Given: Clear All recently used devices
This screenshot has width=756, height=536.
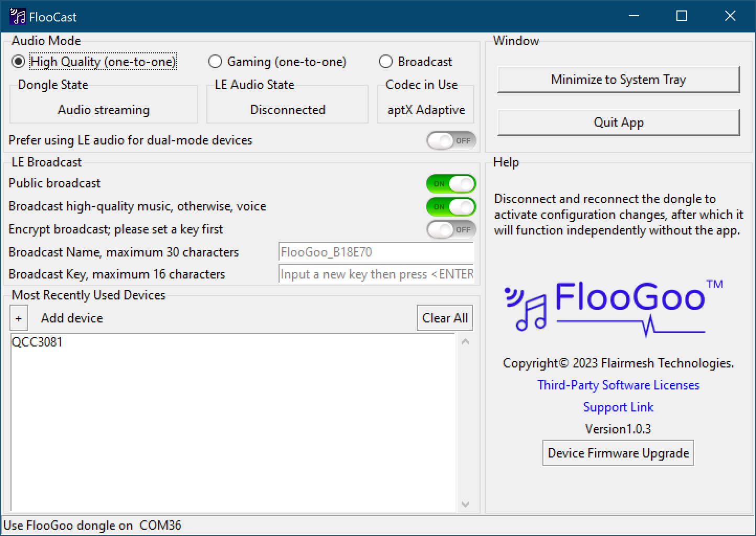Looking at the screenshot, I should click(x=445, y=318).
